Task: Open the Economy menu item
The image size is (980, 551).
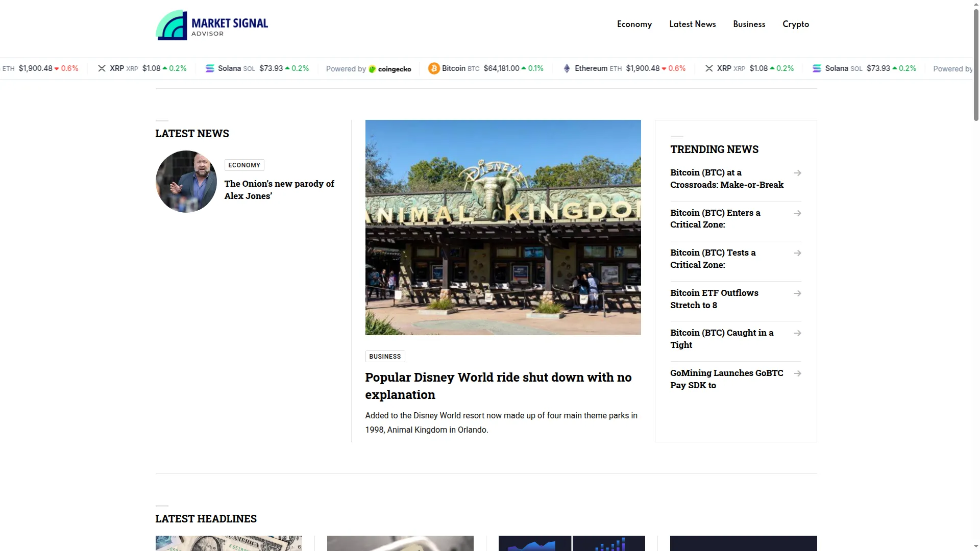Action: [x=634, y=24]
